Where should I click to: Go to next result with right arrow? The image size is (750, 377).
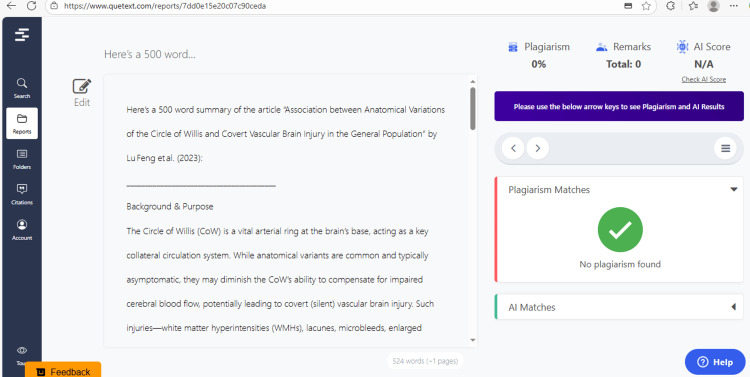pyautogui.click(x=538, y=148)
